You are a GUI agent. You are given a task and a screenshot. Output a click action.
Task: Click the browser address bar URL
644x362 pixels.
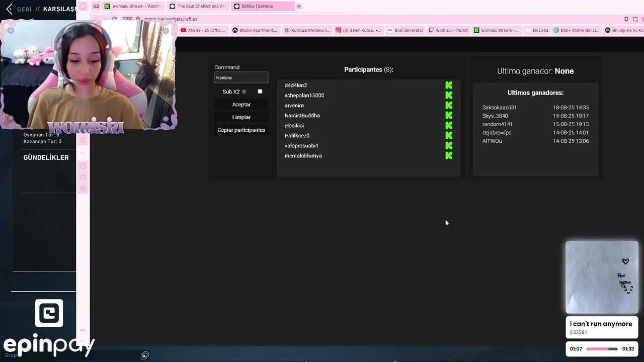tap(171, 19)
